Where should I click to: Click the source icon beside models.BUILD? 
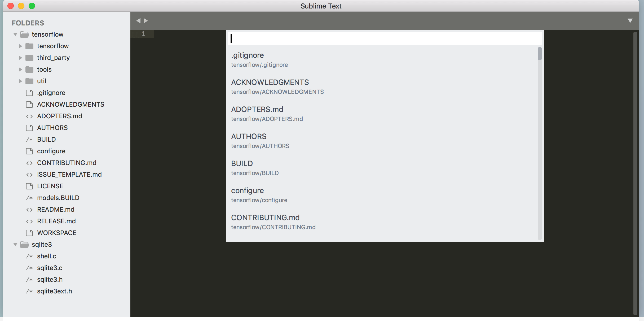click(29, 198)
